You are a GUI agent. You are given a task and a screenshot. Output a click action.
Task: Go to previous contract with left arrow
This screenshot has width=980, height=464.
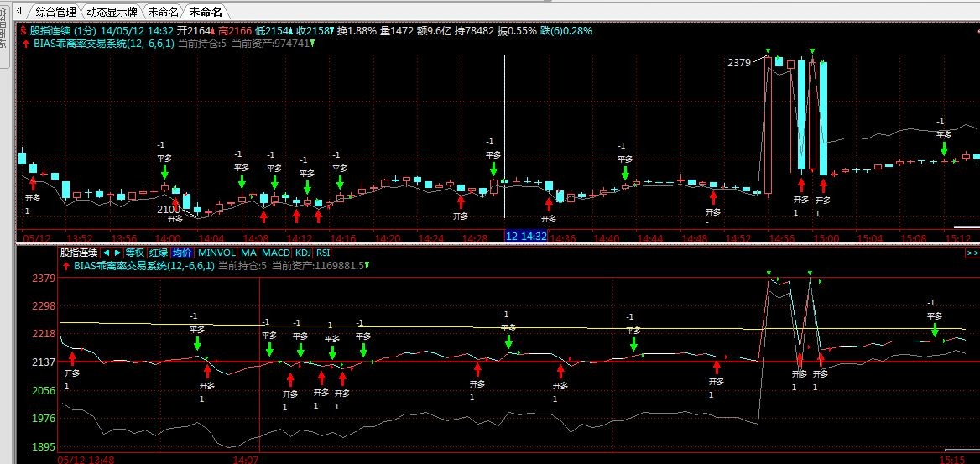[x=105, y=253]
